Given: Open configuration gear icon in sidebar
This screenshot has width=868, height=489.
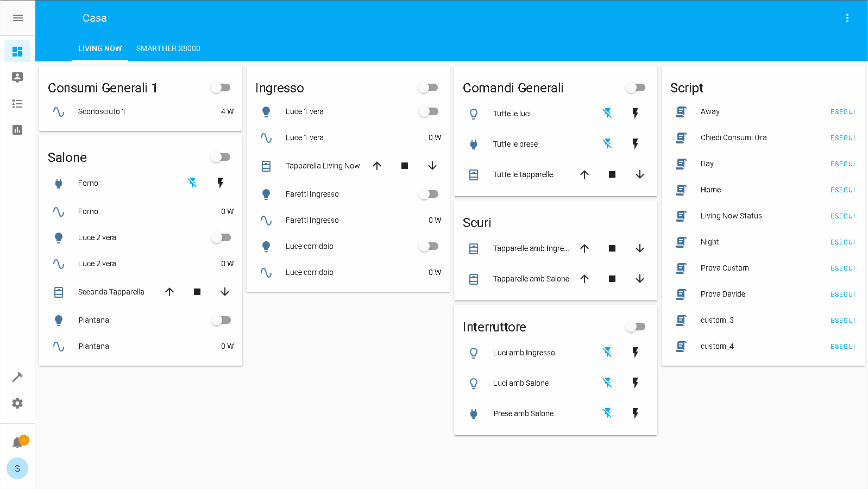Looking at the screenshot, I should pyautogui.click(x=17, y=403).
